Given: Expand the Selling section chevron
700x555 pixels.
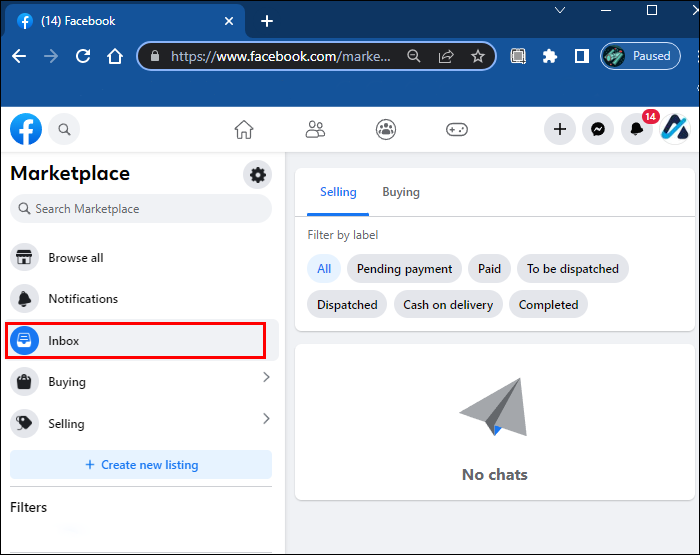Looking at the screenshot, I should pos(266,419).
